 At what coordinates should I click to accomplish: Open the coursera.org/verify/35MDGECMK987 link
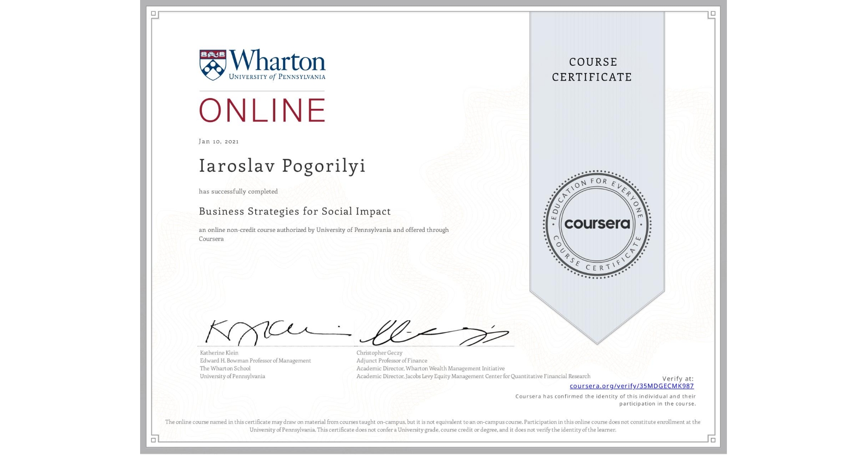[633, 386]
